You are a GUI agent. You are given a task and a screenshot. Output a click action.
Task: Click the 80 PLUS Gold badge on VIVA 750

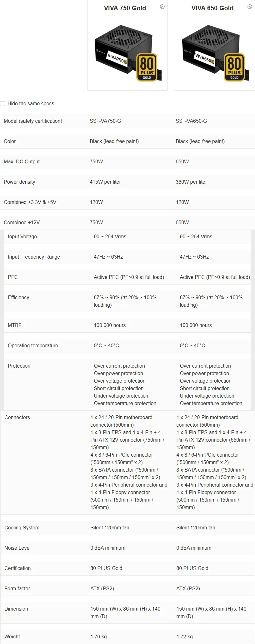click(x=147, y=67)
